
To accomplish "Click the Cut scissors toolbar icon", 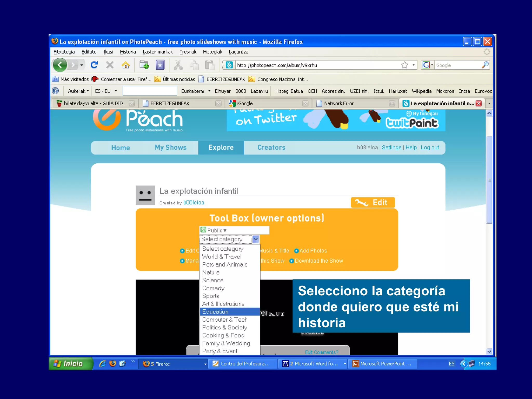I will (x=178, y=65).
